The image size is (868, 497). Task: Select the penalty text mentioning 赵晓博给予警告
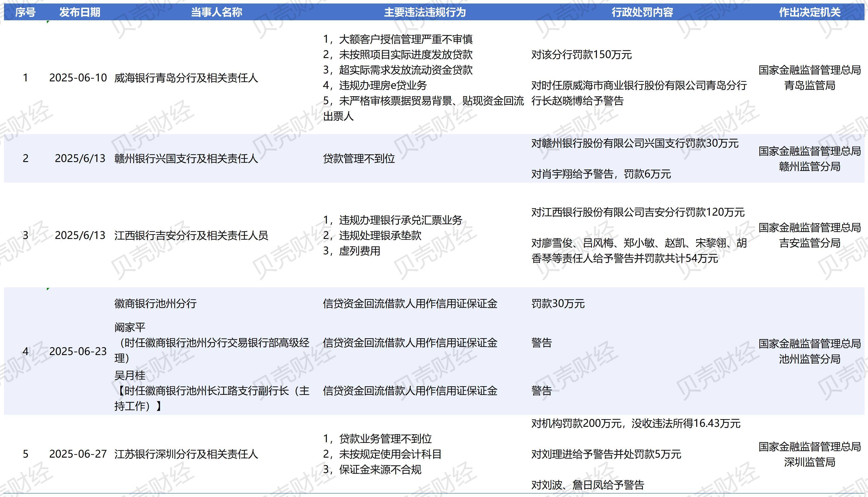(x=639, y=93)
